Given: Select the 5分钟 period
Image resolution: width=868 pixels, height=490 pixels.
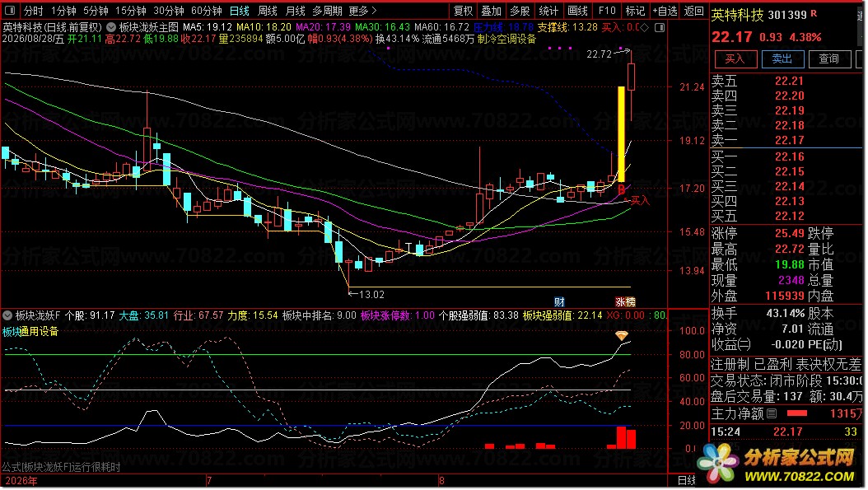Looking at the screenshot, I should [x=96, y=11].
